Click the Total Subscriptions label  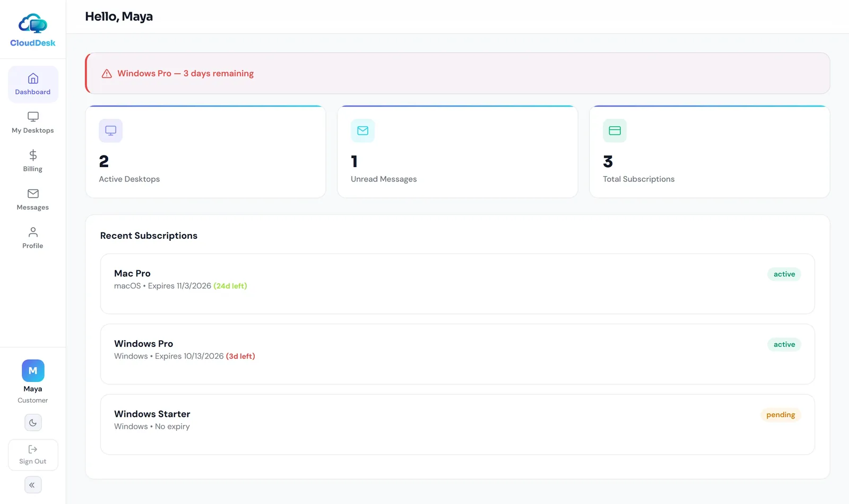[639, 179]
